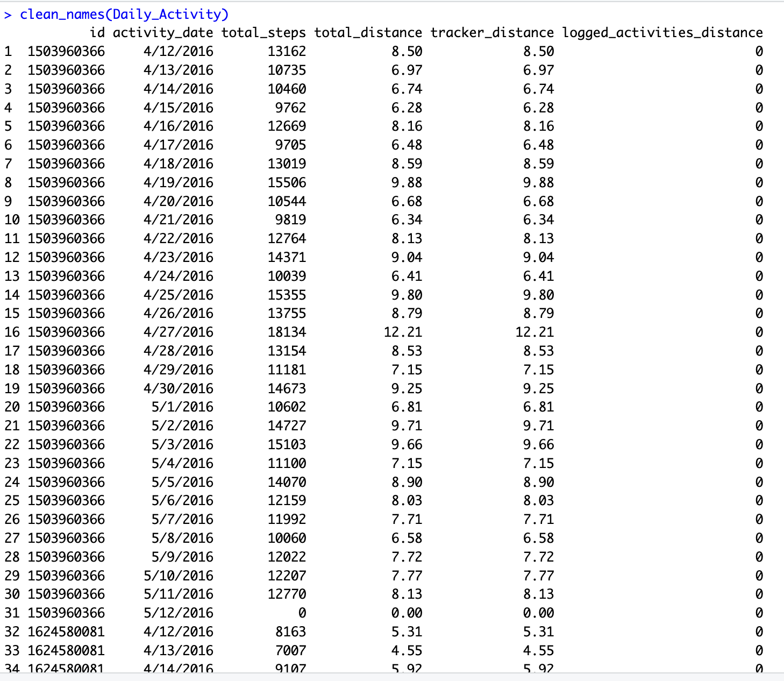Viewport: 784px width, 681px height.
Task: Click total steps value 12022
Action: pyautogui.click(x=287, y=557)
